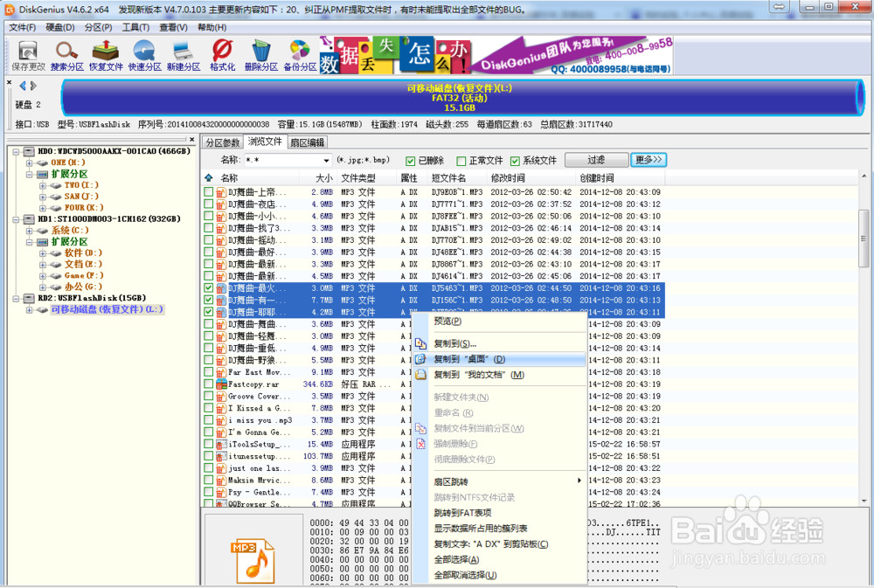The width and height of the screenshot is (874, 588).
Task: Select 预览(P) in the context menu
Action: click(x=499, y=321)
